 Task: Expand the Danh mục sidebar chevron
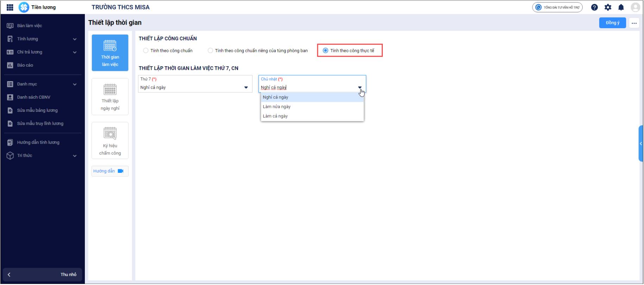(75, 84)
